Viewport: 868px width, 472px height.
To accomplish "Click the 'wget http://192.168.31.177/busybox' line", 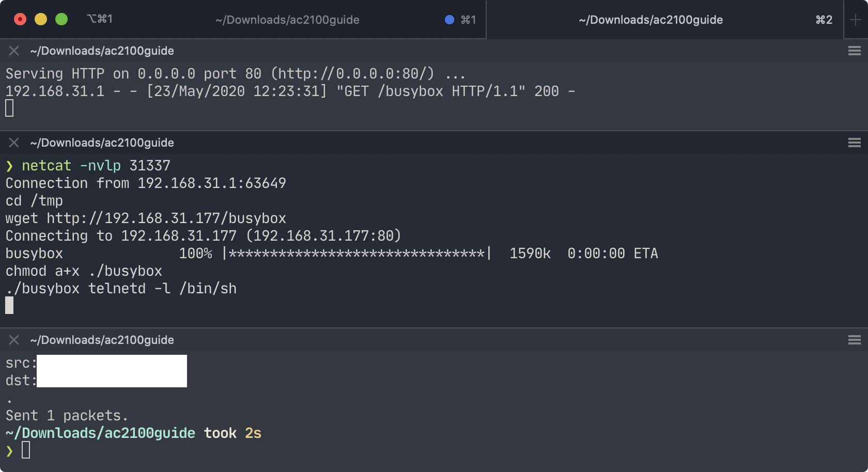I will (x=146, y=218).
